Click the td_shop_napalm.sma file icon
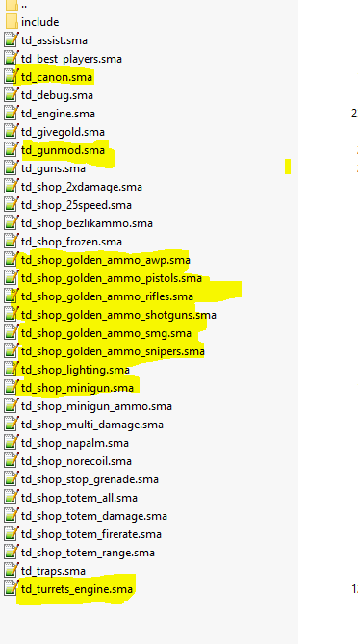This screenshot has width=358, height=644. coord(12,443)
